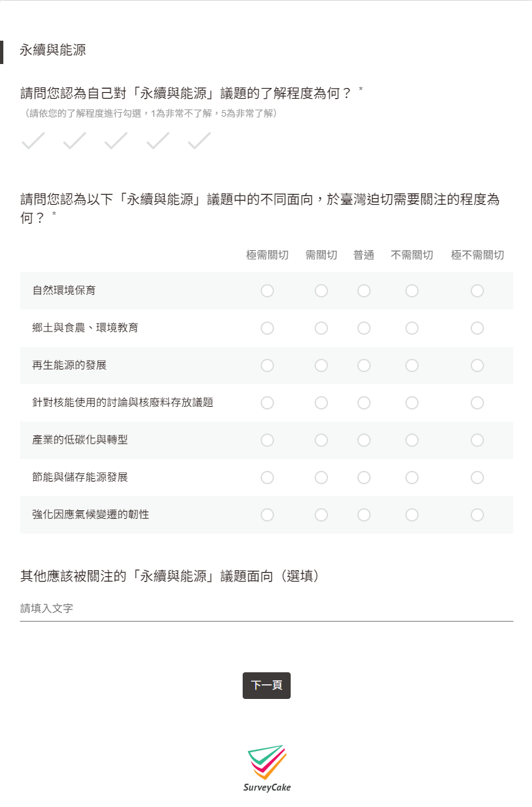The height and width of the screenshot is (807, 532).
Task: Choose 不需關切 for 針對核能使用的討論與核廢料存放議題
Action: [x=412, y=403]
